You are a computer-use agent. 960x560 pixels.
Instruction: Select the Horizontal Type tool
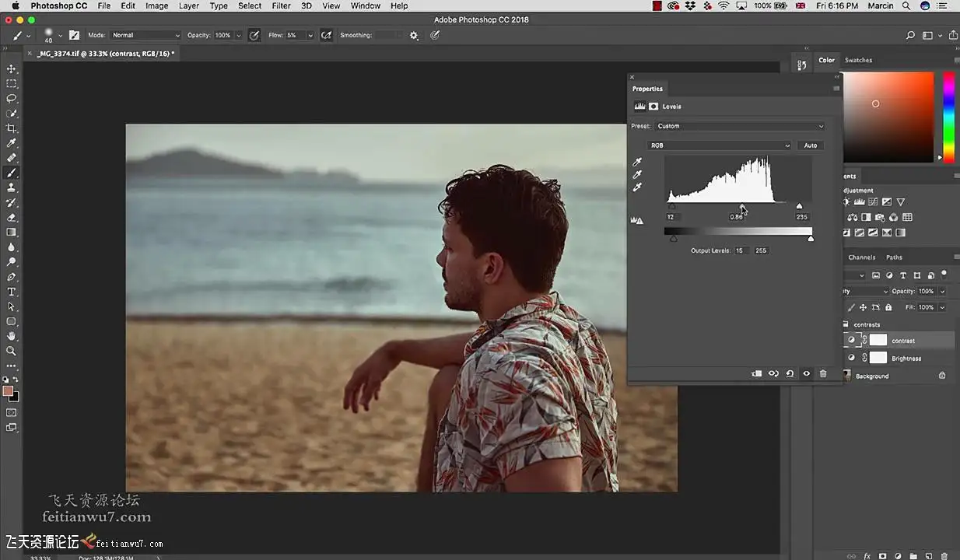[x=12, y=292]
